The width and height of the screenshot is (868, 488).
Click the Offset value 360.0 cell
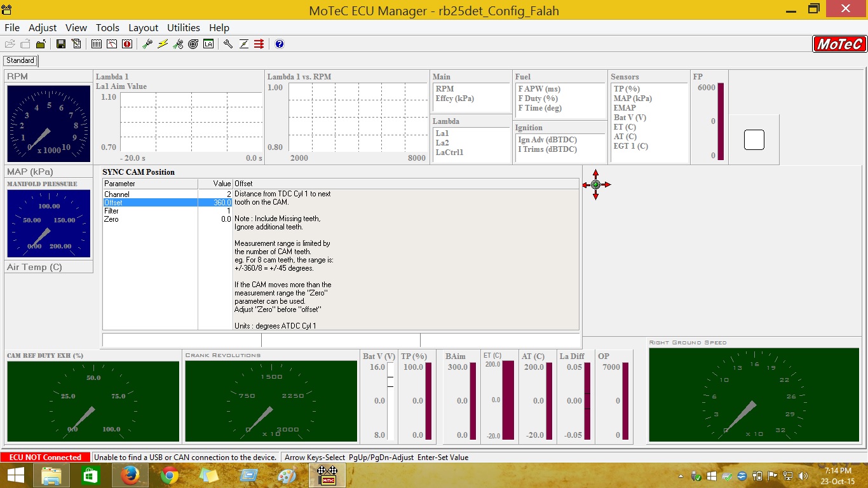215,202
